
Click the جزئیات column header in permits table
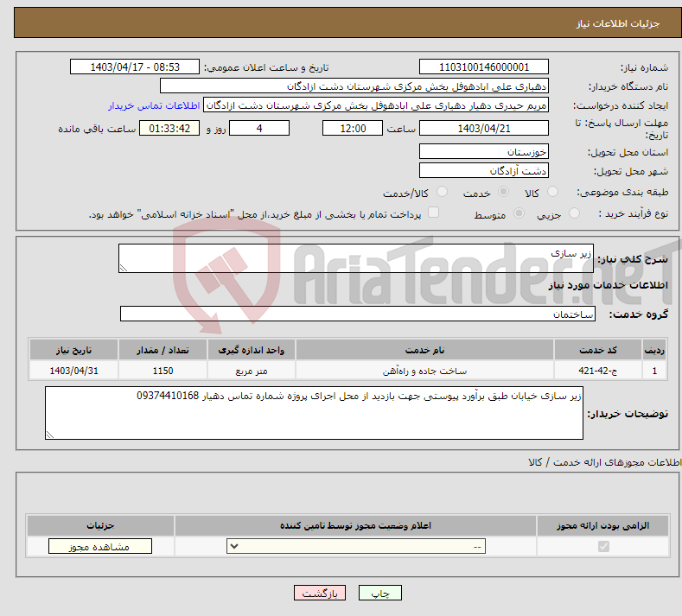pos(100,525)
